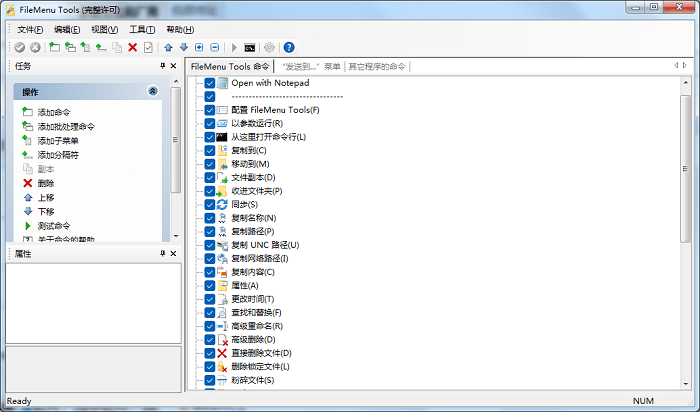This screenshot has width=700, height=412.
Task: Click the red X icon beside 直接删除文件(D)
Action: [x=222, y=353]
